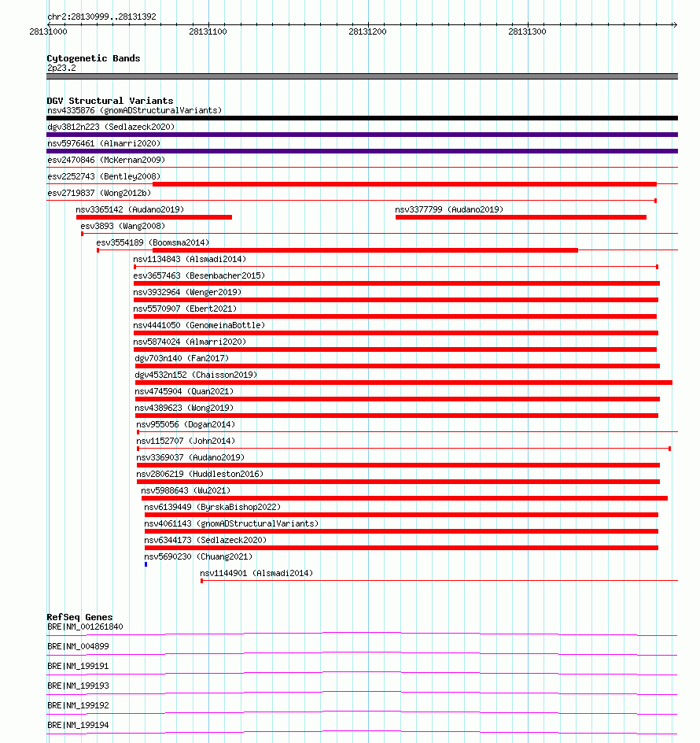Click the nsv2806219 (Huddleston2016) label
The height and width of the screenshot is (743, 700).
[x=200, y=475]
